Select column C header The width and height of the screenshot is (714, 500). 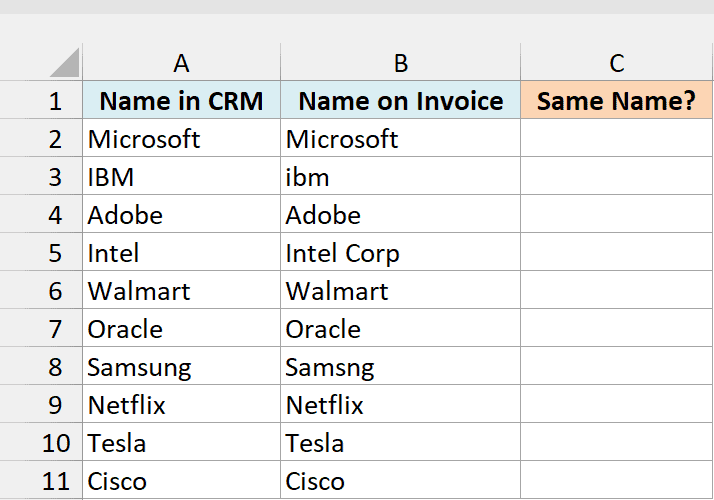point(617,63)
